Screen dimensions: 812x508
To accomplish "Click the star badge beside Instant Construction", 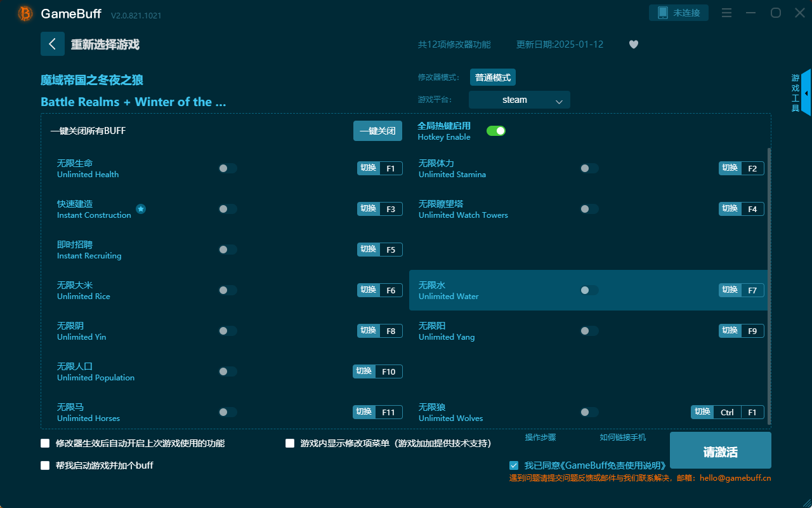I will pyautogui.click(x=141, y=209).
